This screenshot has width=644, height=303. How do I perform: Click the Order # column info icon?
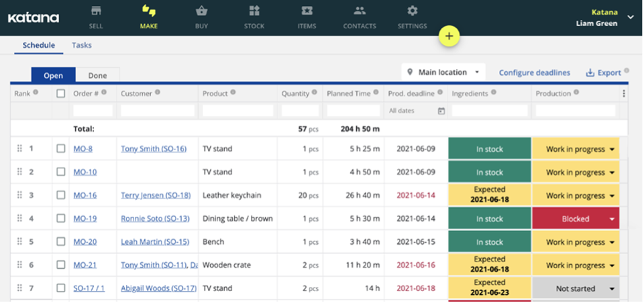(104, 93)
